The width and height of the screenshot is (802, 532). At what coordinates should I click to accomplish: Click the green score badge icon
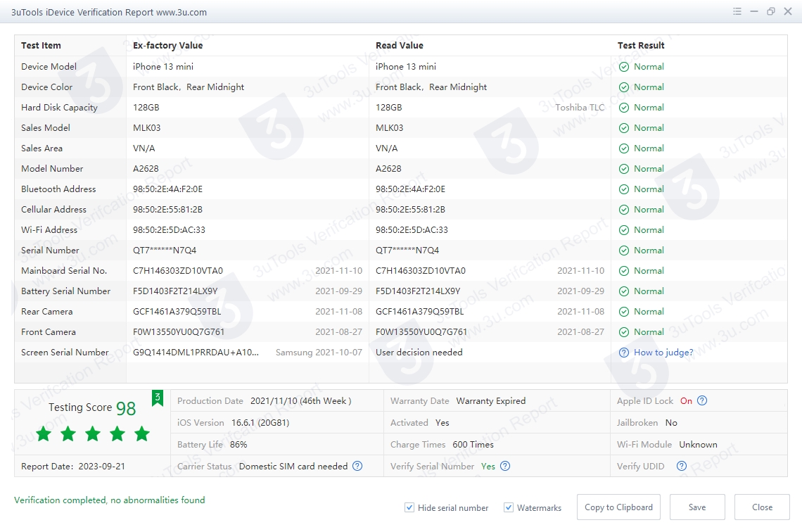click(158, 398)
